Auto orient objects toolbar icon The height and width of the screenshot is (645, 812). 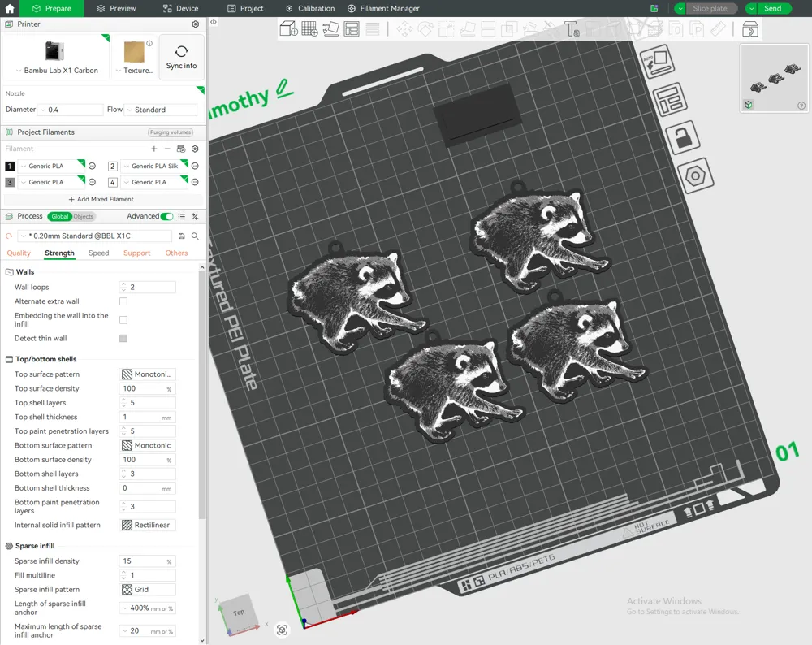tap(331, 28)
